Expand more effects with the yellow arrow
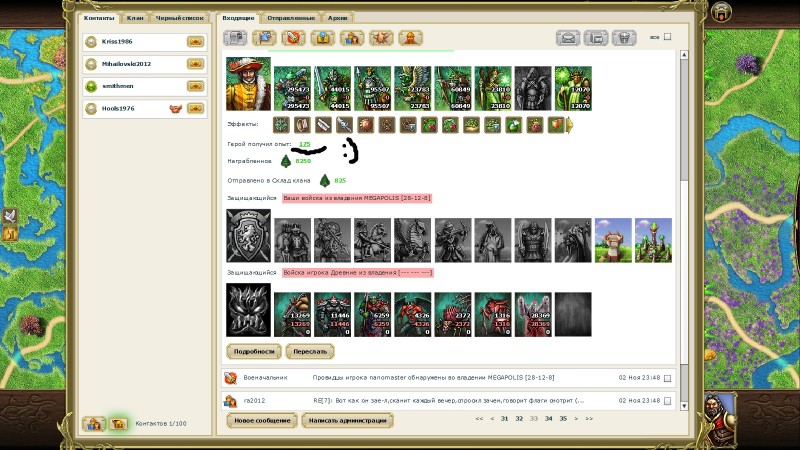This screenshot has height=450, width=800. [570, 125]
